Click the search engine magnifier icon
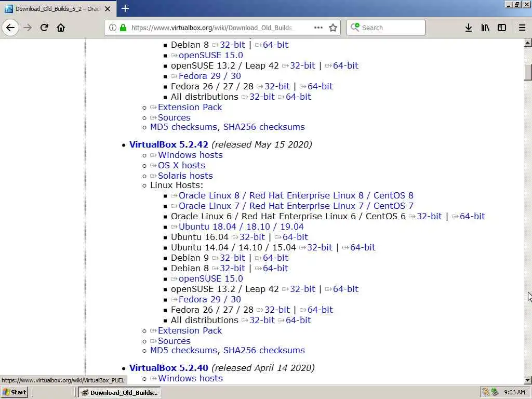This screenshot has height=399, width=532. click(x=355, y=27)
